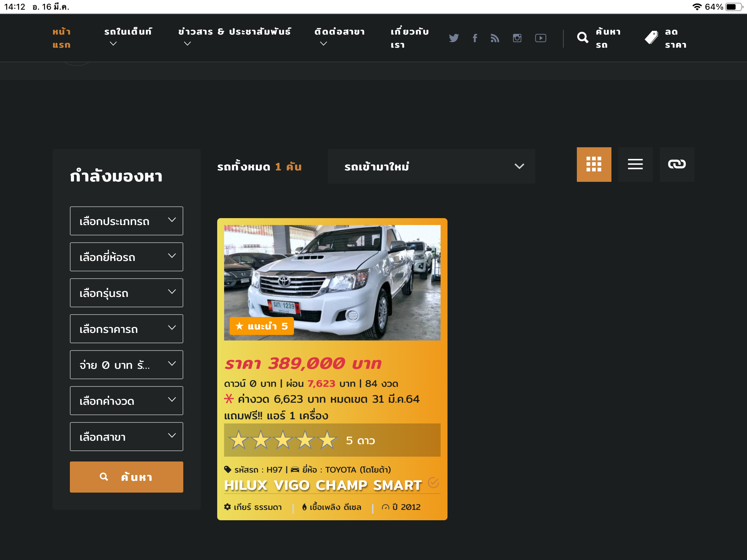Click the 5-star rating bar
Image resolution: width=747 pixels, height=560 pixels.
tap(332, 440)
